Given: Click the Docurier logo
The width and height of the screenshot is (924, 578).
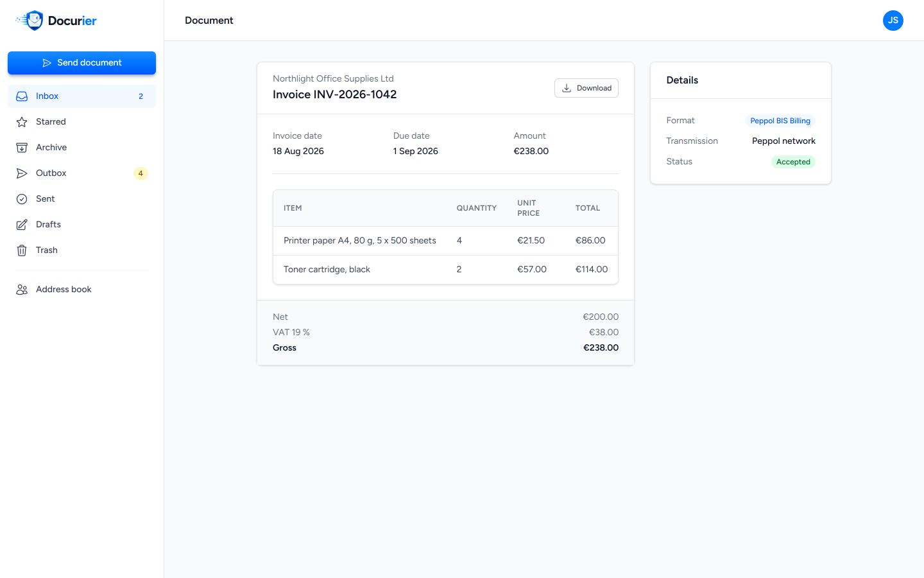Looking at the screenshot, I should tap(56, 21).
